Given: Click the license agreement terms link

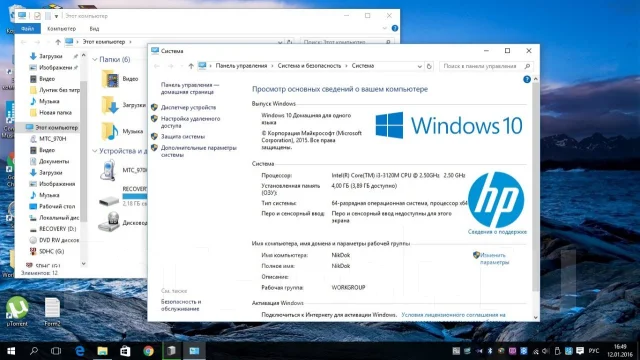Looking at the screenshot, I should (453, 315).
